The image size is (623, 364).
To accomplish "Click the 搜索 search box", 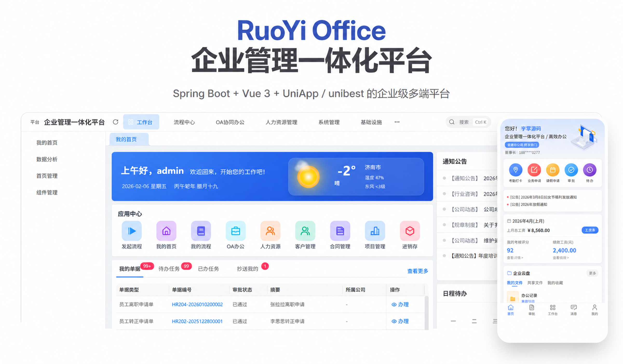I will (468, 122).
